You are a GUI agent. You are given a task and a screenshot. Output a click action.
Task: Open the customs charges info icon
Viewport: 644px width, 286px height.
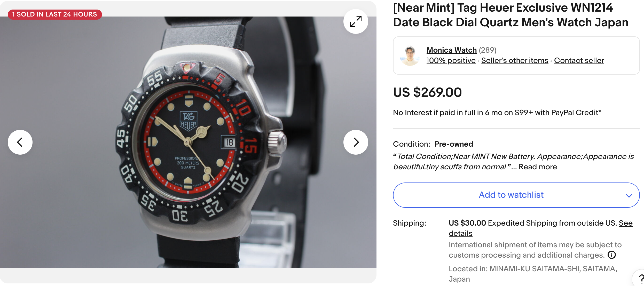point(612,255)
